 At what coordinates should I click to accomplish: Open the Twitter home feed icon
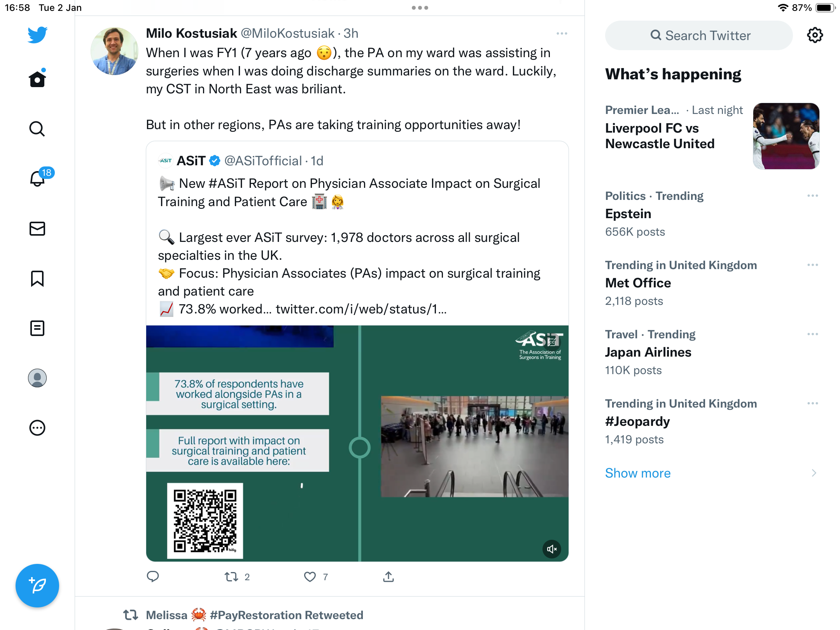[37, 79]
